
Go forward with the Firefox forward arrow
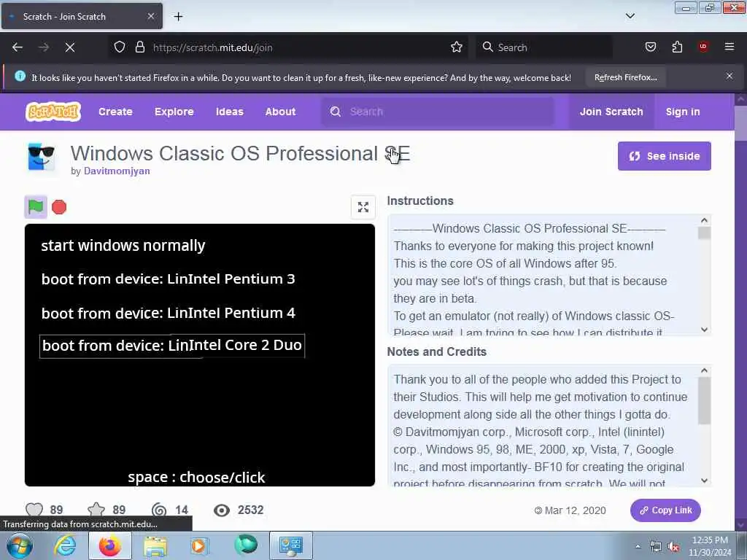tap(44, 47)
